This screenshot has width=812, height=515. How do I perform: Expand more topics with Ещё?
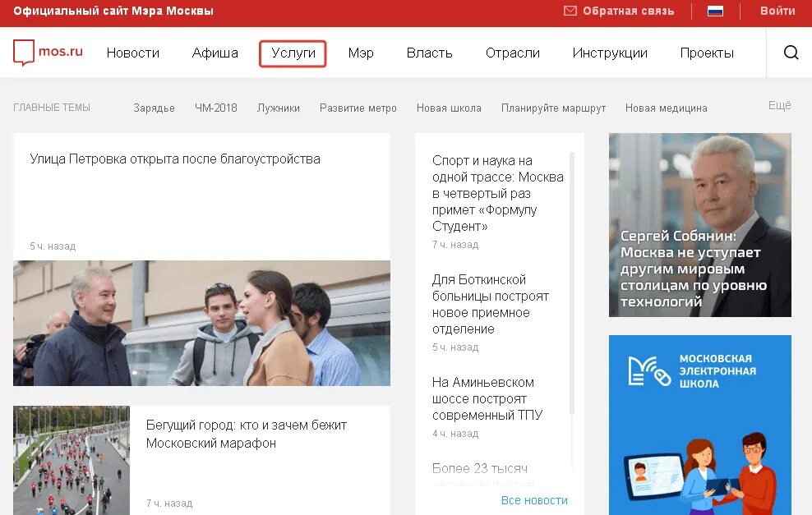pyautogui.click(x=779, y=106)
